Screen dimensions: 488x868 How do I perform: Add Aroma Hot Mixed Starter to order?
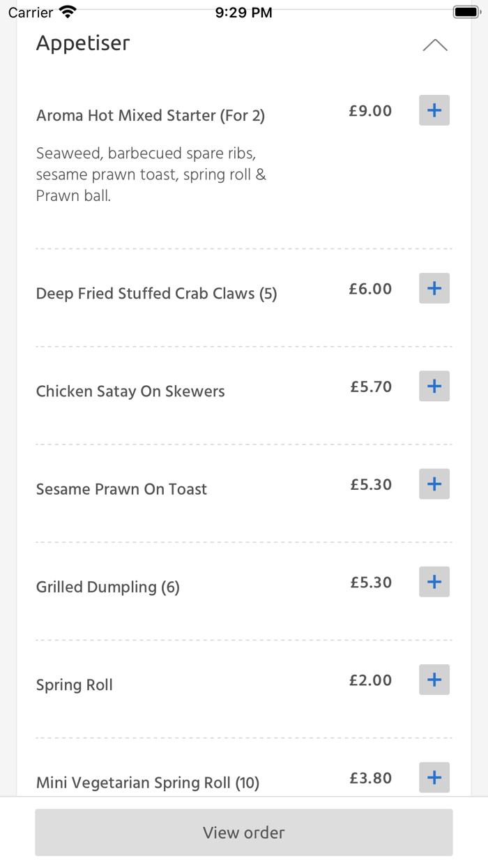pos(434,110)
